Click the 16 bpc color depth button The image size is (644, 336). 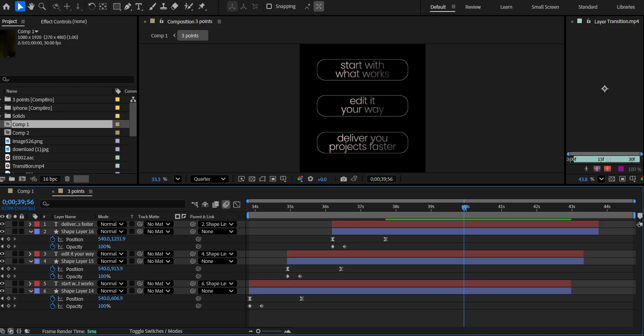pos(50,179)
